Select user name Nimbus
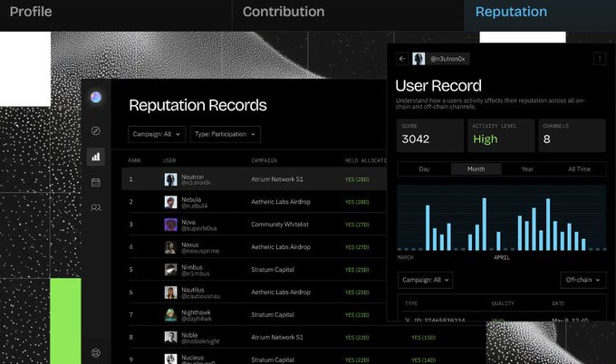 [x=192, y=267]
